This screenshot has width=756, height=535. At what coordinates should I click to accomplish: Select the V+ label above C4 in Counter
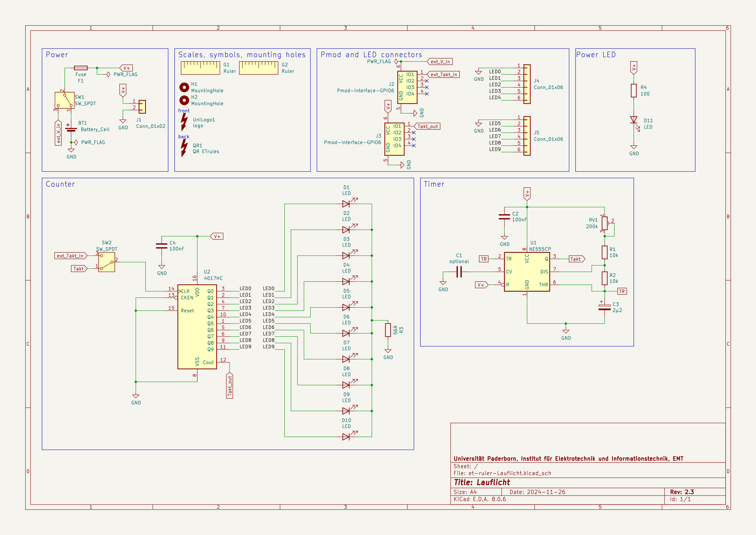click(x=217, y=236)
